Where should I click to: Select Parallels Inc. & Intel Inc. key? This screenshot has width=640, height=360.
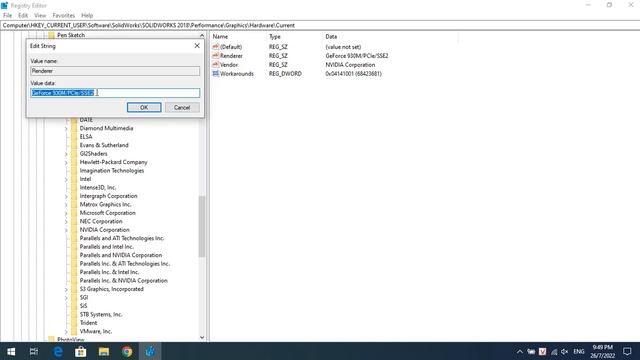click(x=109, y=272)
